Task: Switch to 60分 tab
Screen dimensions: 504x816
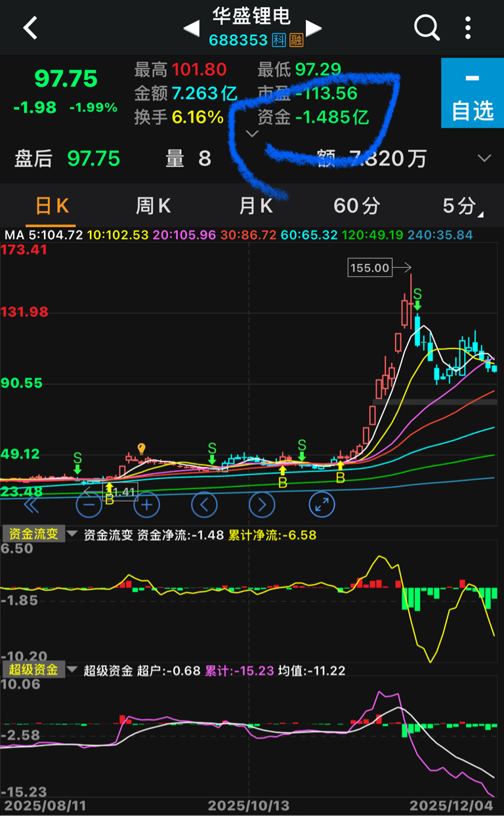Action: [356, 206]
